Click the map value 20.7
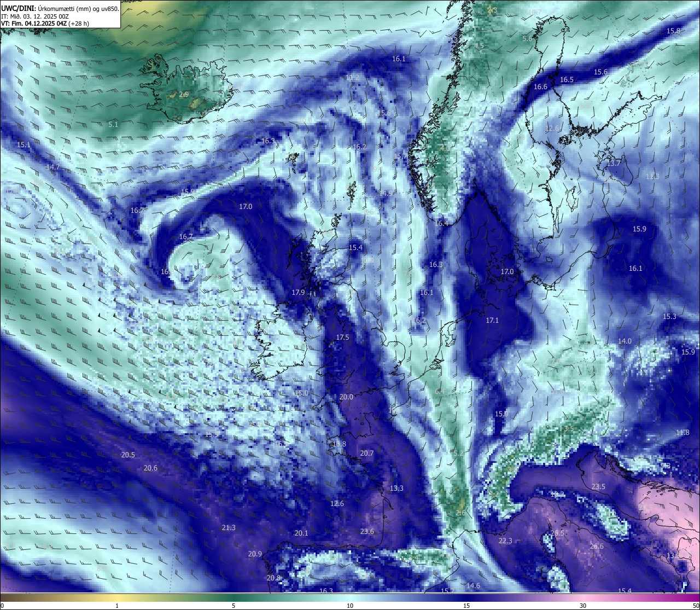Screen dimensions: 700x610 366,454
